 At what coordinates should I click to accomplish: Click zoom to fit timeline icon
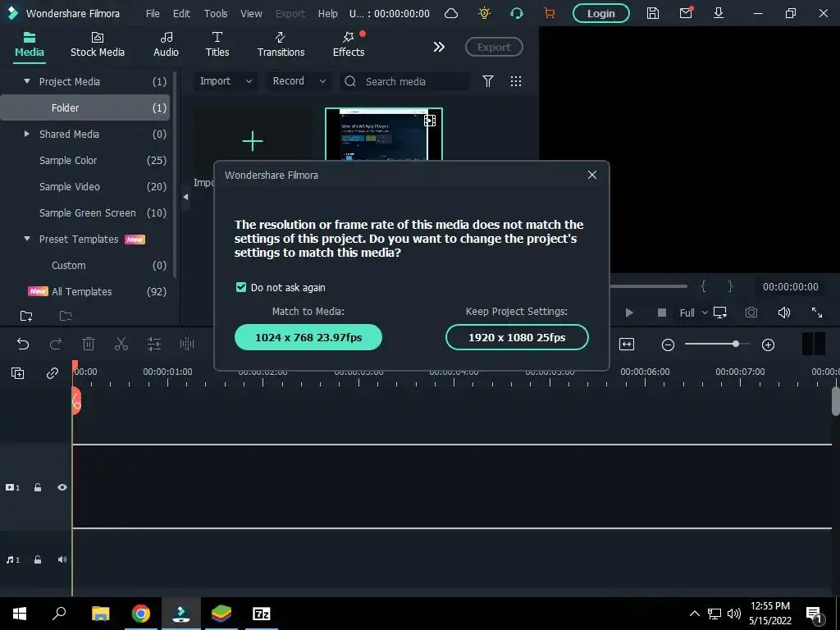(x=626, y=345)
